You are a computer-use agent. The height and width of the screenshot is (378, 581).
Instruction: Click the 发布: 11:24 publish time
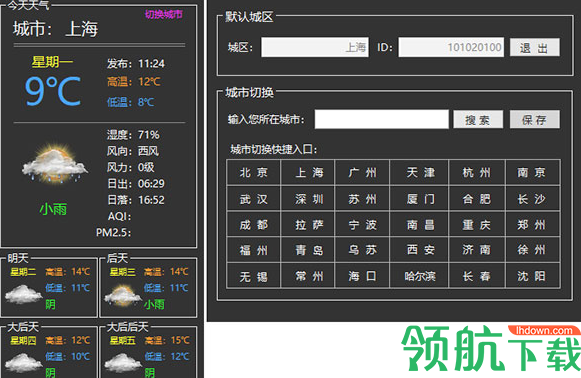coord(136,64)
